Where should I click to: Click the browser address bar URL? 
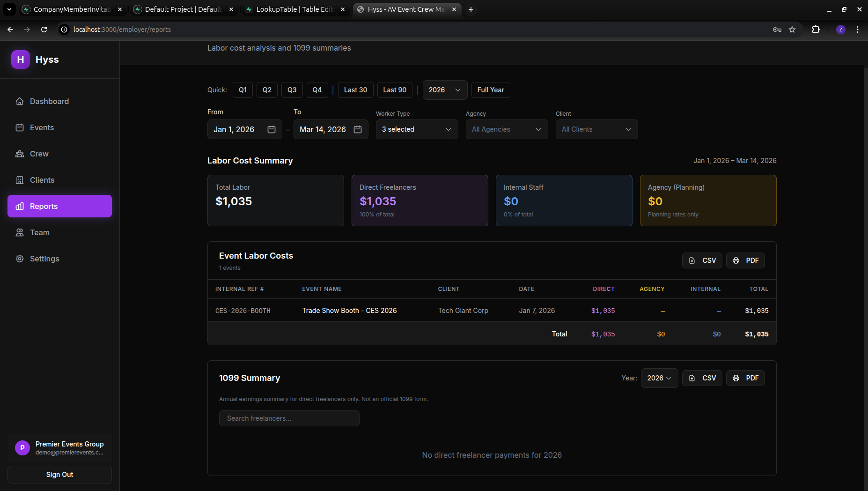point(122,29)
